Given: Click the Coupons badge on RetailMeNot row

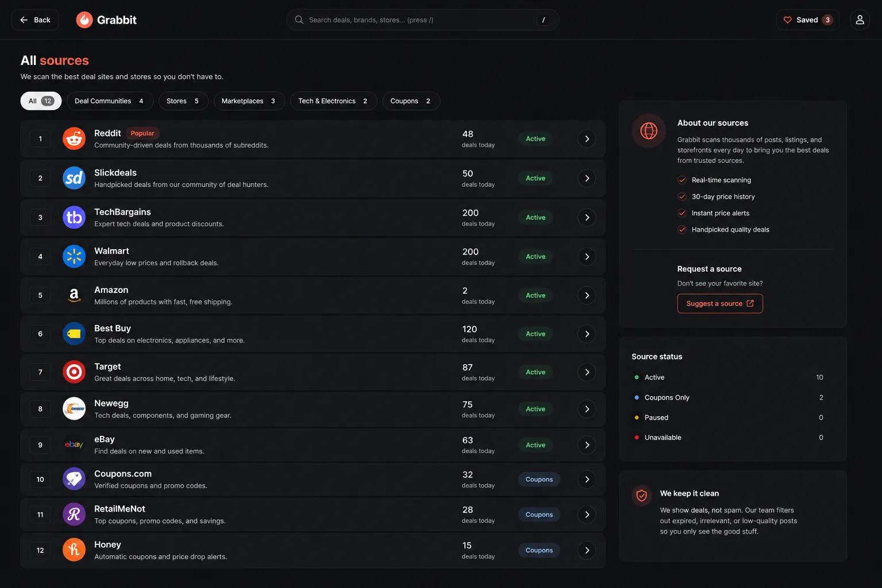Looking at the screenshot, I should (539, 514).
